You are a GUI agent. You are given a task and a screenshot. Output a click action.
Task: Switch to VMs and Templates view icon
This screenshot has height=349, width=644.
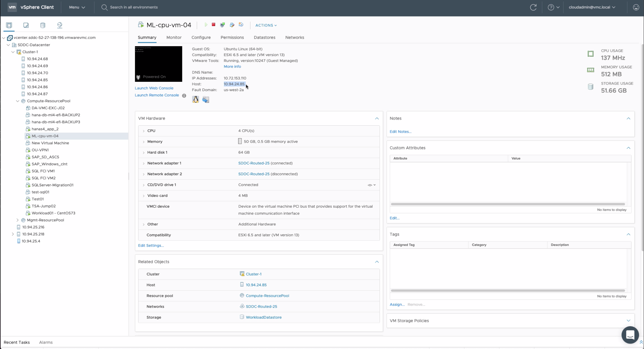(26, 25)
